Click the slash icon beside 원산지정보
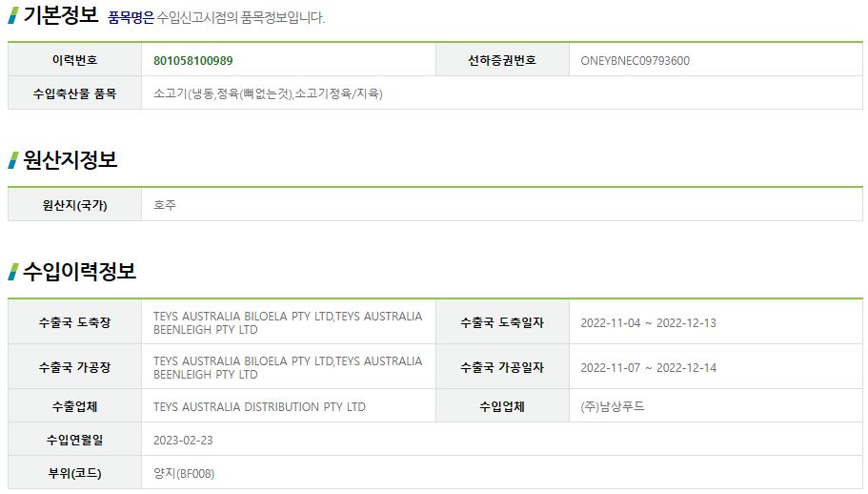This screenshot has width=868, height=494. (13, 160)
